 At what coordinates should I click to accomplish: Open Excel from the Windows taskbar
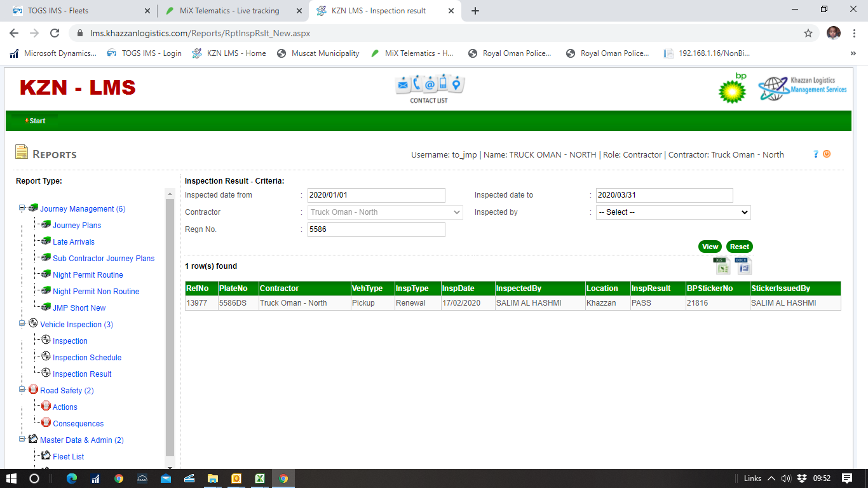coord(260,478)
